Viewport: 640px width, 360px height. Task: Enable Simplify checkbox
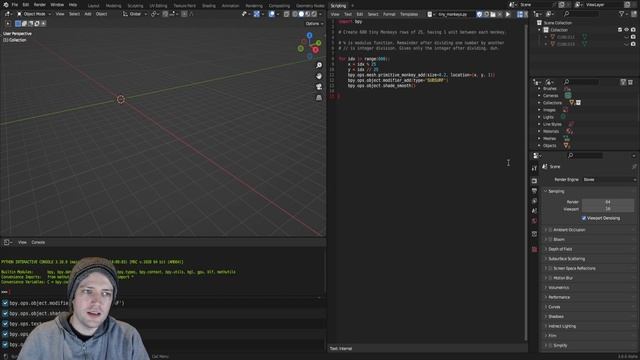550,346
